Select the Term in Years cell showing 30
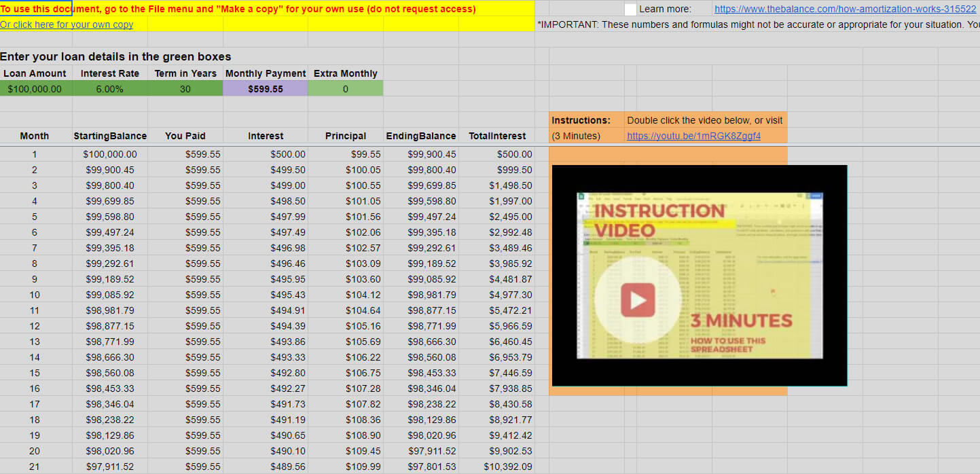 tap(185, 88)
